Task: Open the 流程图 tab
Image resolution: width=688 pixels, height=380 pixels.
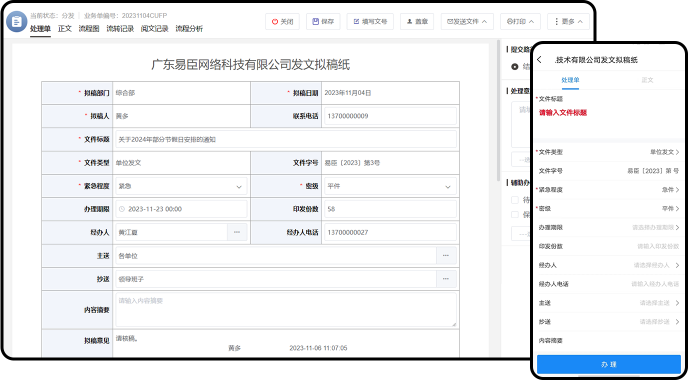Action: click(89, 29)
